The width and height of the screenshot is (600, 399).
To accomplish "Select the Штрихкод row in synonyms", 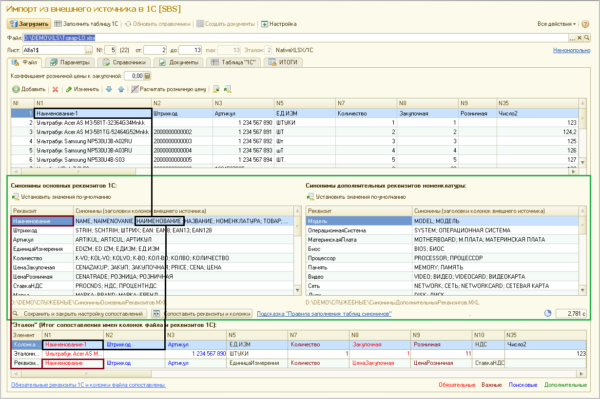I will pos(152,230).
